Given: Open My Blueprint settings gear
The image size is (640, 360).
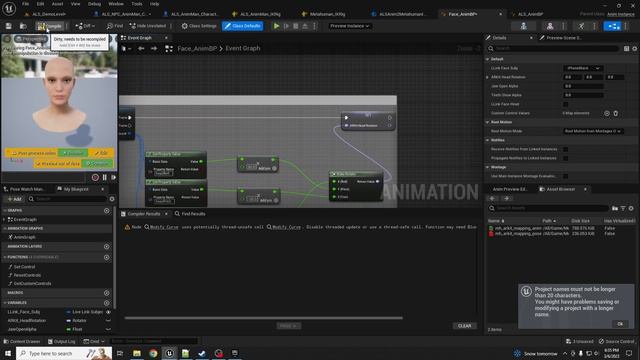Looking at the screenshot, I should coord(112,199).
